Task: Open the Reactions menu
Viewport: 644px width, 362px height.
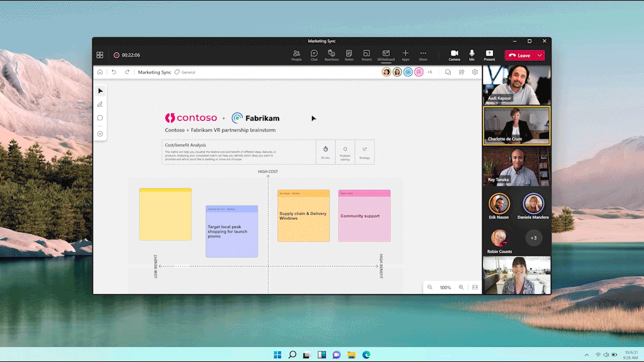Action: click(x=331, y=55)
